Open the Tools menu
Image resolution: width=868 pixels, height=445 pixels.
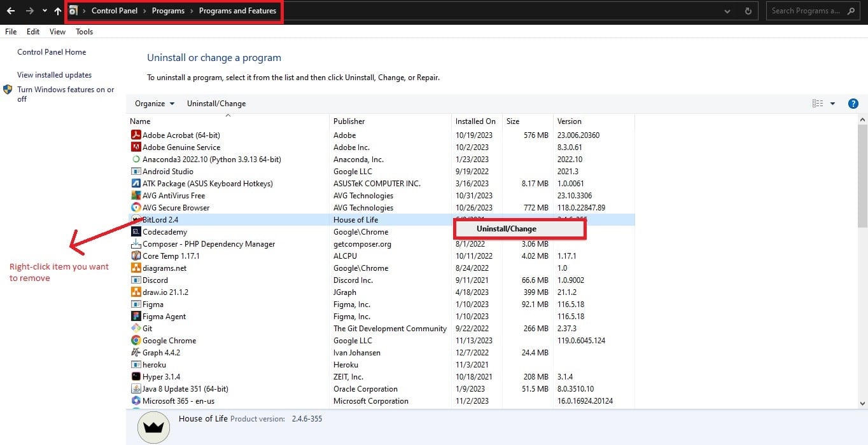click(x=84, y=31)
